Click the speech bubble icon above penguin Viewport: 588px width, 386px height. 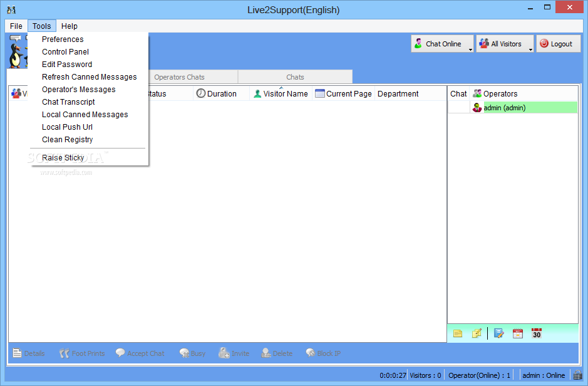(x=15, y=38)
